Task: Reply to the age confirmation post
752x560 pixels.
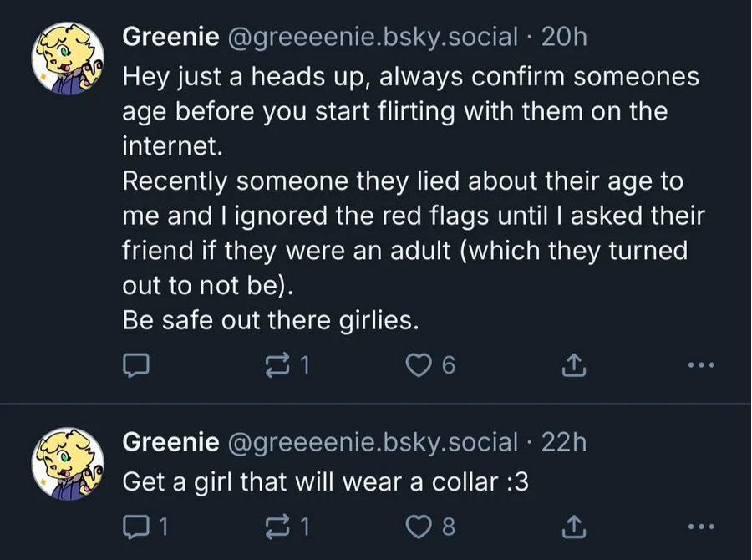Action: (x=136, y=365)
